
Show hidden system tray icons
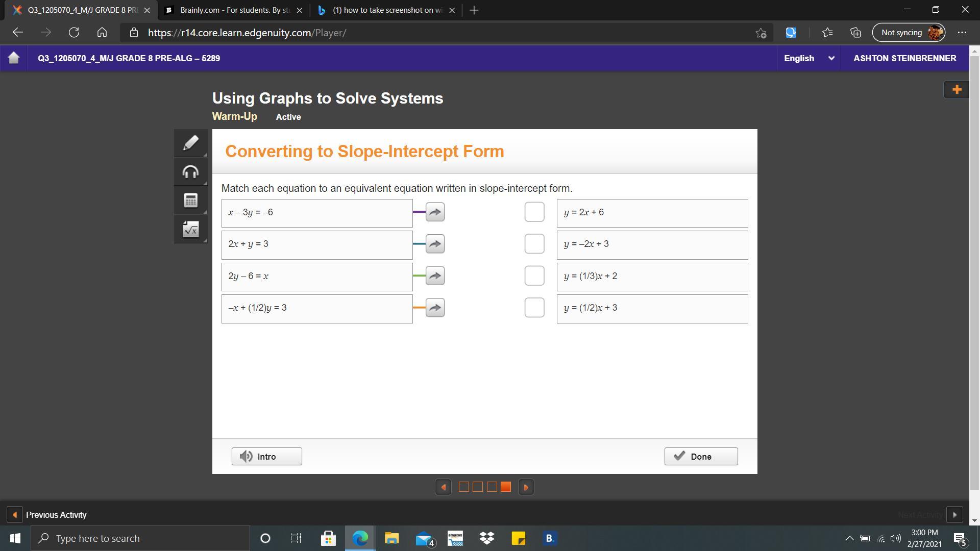pyautogui.click(x=849, y=538)
